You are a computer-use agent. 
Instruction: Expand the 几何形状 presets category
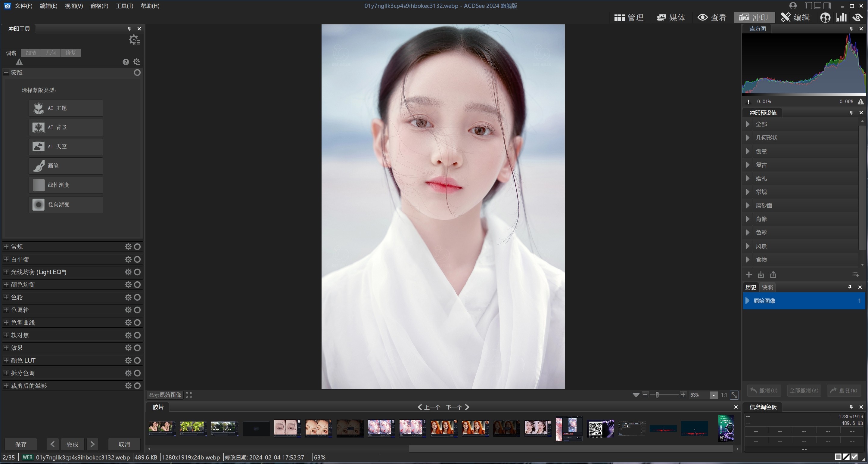coord(747,138)
